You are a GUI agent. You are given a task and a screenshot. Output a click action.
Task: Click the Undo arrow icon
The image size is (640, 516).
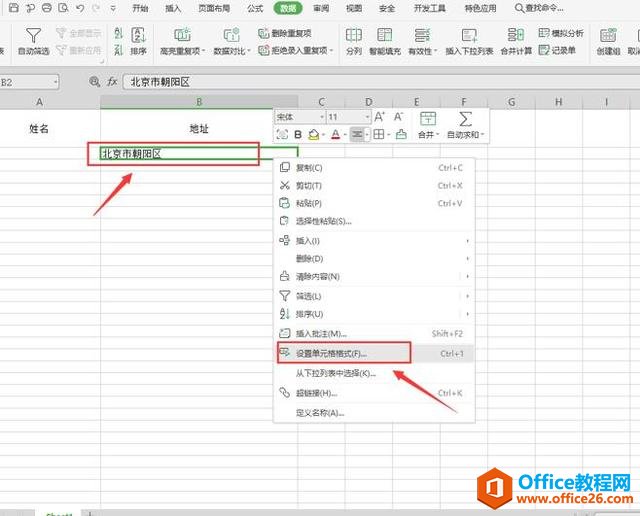[x=80, y=8]
